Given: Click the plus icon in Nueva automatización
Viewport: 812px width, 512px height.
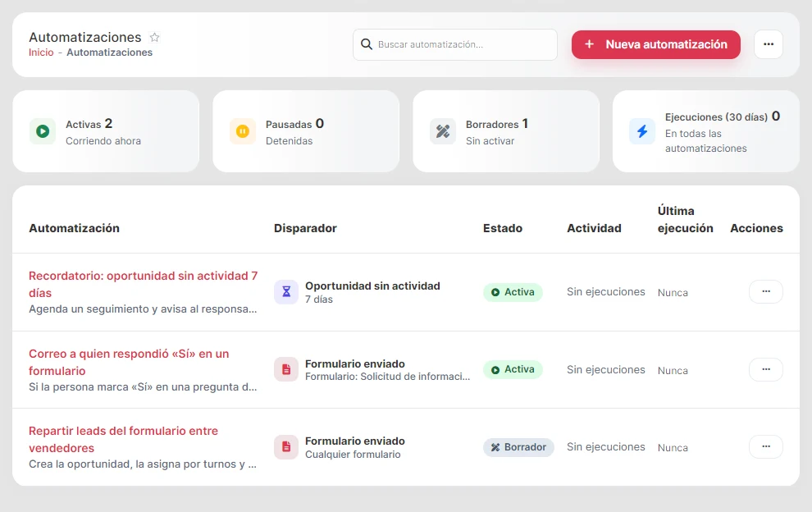Looking at the screenshot, I should coord(590,44).
